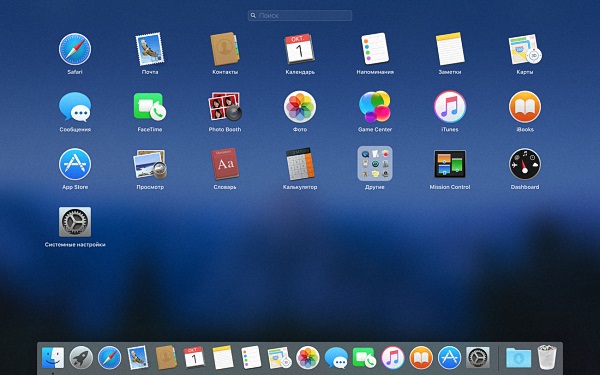Open Заметки notes app in Launchpad

coord(450,49)
